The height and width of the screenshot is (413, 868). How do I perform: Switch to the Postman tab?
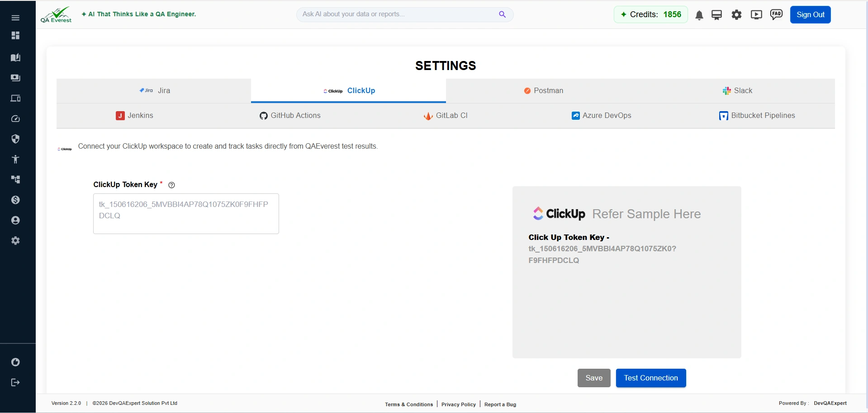point(543,91)
